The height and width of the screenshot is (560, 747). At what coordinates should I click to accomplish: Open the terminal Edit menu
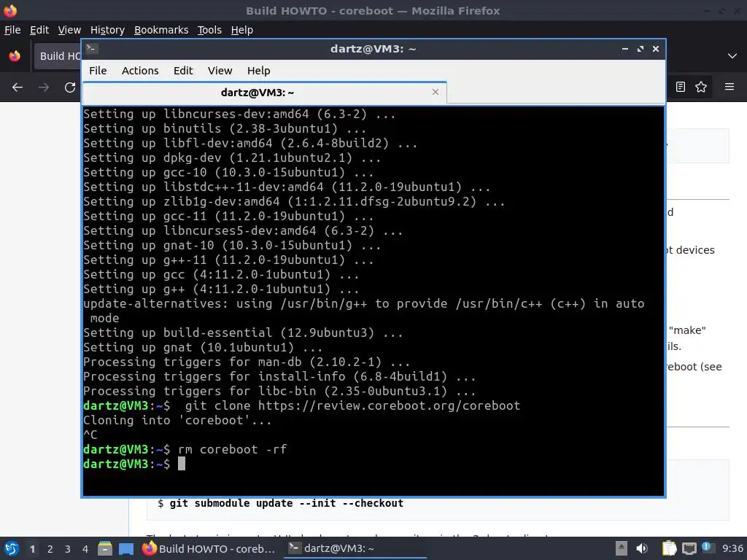[183, 71]
